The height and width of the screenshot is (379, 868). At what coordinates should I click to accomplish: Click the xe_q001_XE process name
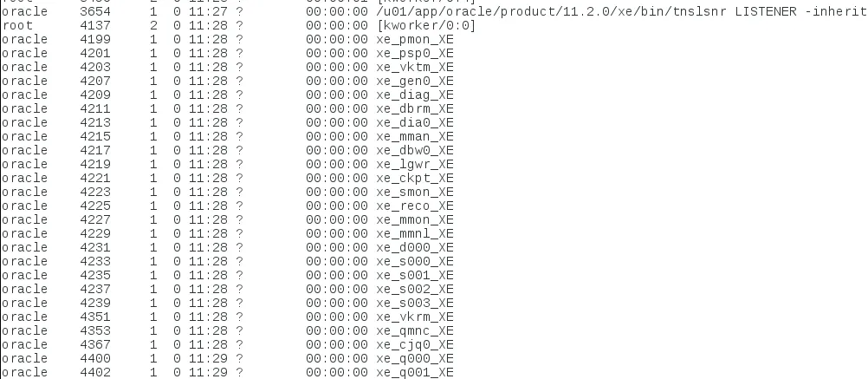click(x=415, y=372)
